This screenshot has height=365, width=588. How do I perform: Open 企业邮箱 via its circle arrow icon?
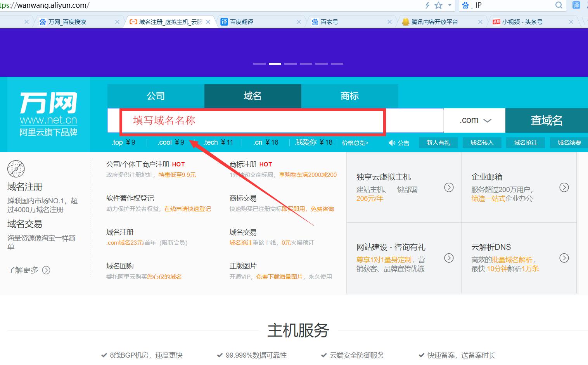coord(564,187)
